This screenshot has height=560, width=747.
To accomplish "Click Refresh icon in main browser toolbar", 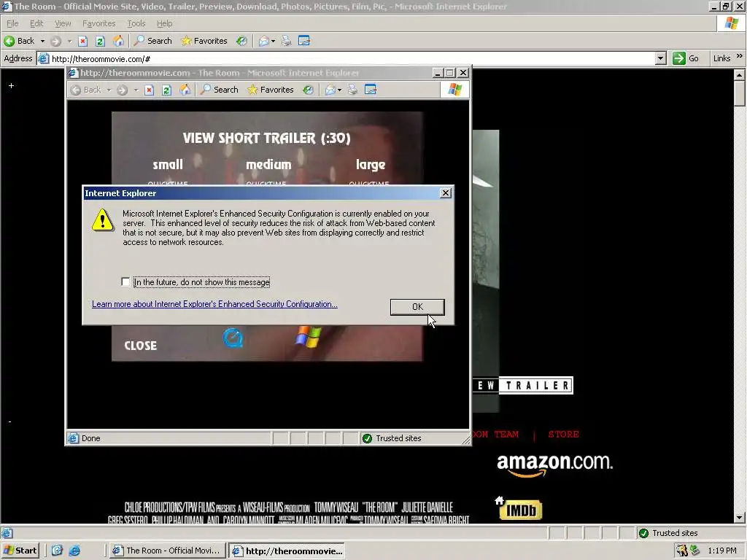I will (x=100, y=41).
